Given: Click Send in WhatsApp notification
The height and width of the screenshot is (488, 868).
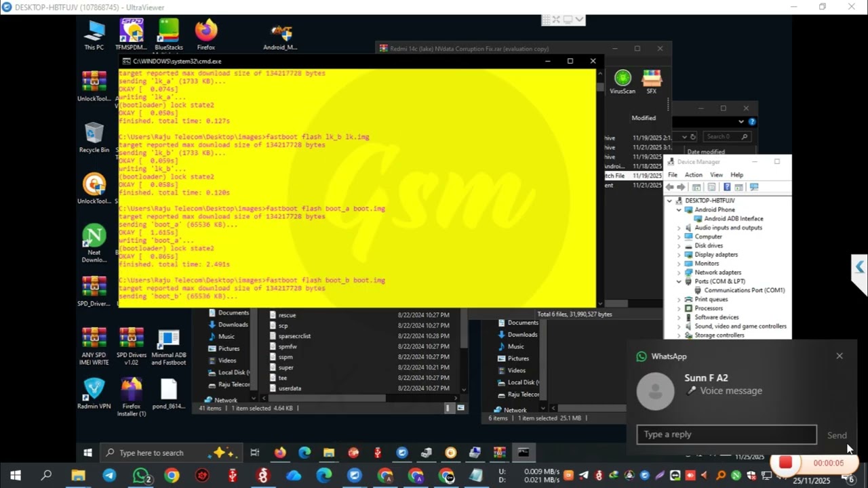Looking at the screenshot, I should pos(837,435).
